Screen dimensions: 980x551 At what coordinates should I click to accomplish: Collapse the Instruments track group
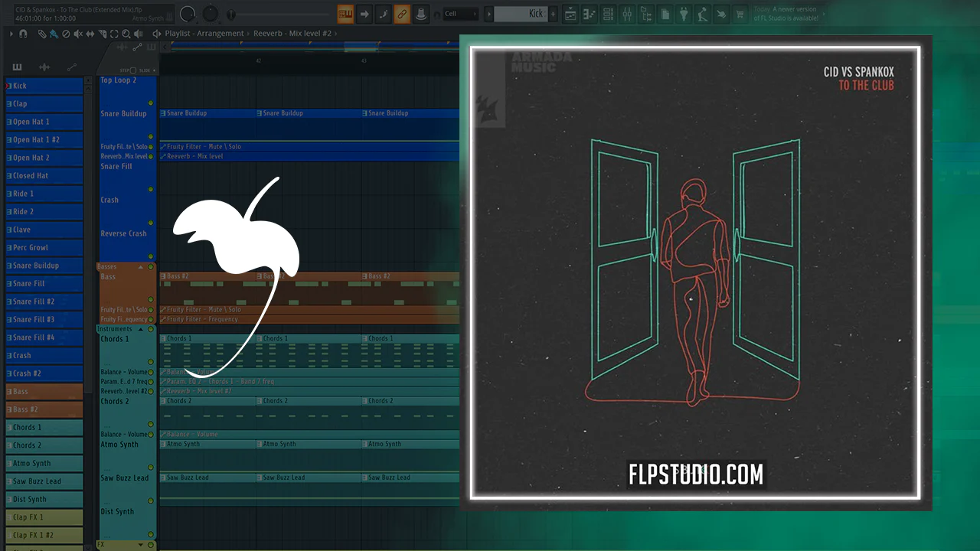point(140,329)
